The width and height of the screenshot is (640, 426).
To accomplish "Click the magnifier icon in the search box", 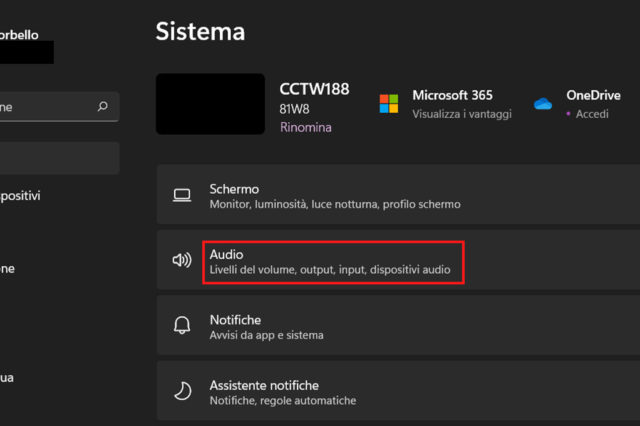I will click(102, 106).
